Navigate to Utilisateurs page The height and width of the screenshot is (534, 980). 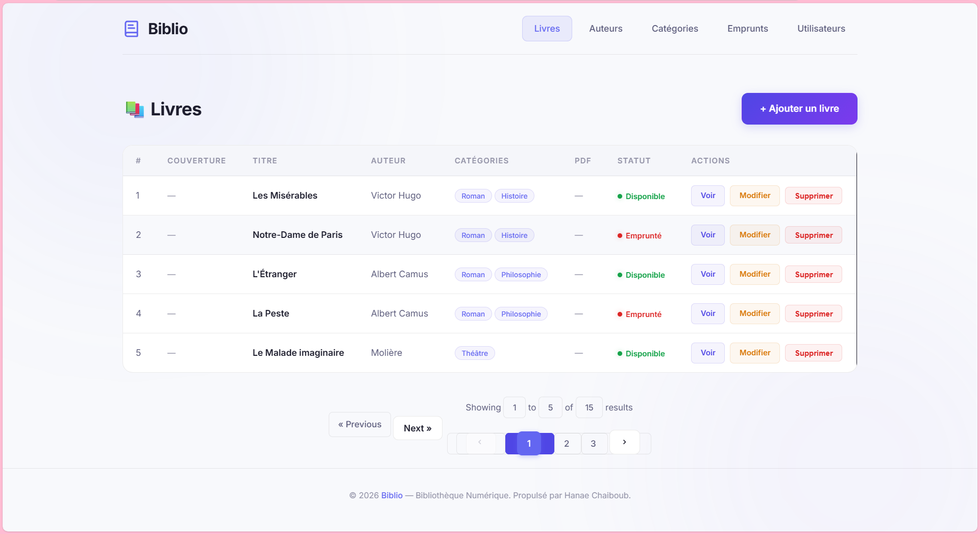click(x=821, y=29)
